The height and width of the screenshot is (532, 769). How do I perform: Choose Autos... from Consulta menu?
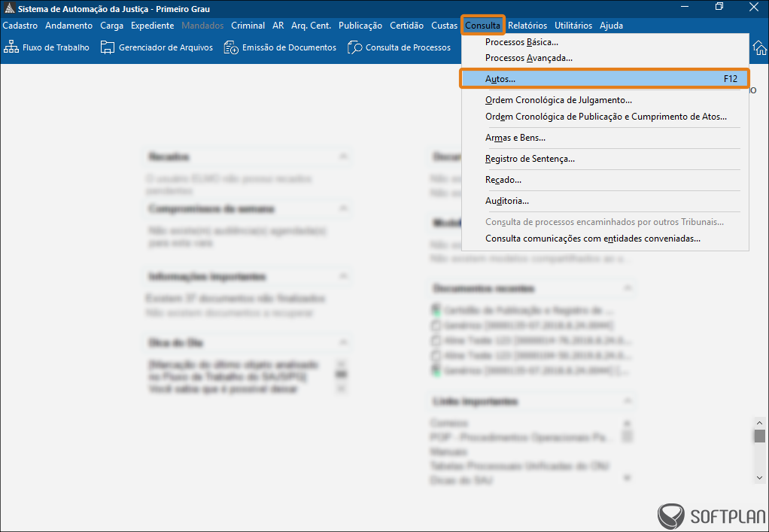[x=605, y=79]
